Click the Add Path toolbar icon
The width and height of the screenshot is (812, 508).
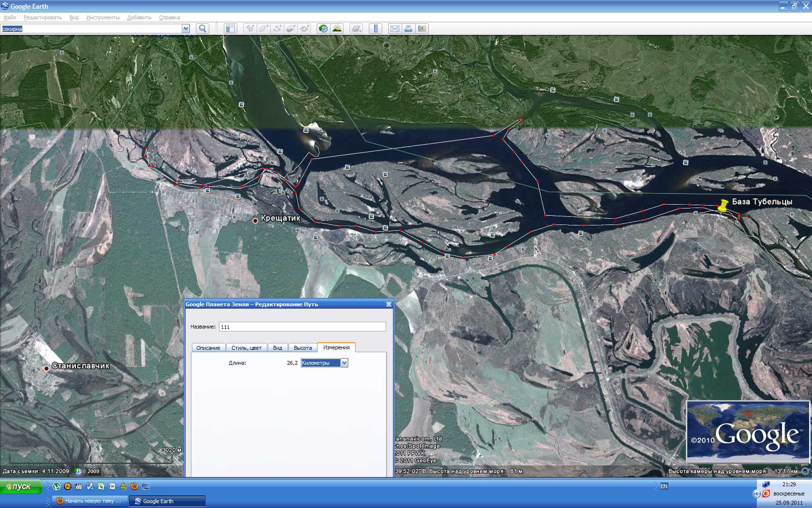[x=277, y=29]
